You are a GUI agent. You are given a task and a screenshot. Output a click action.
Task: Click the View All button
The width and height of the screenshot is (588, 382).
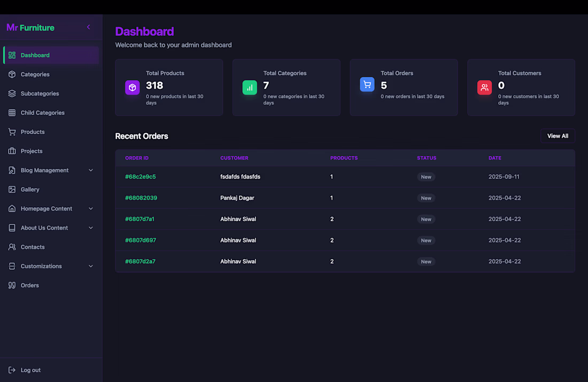point(558,136)
